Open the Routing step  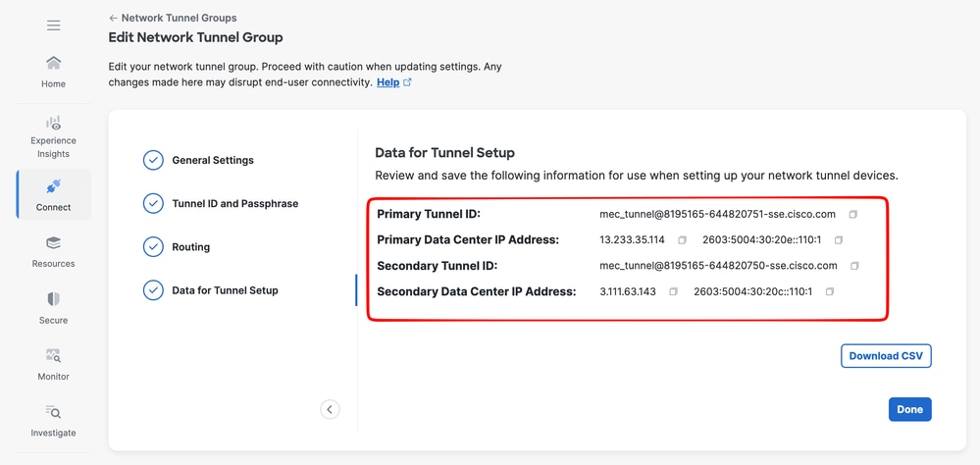pyautogui.click(x=190, y=247)
